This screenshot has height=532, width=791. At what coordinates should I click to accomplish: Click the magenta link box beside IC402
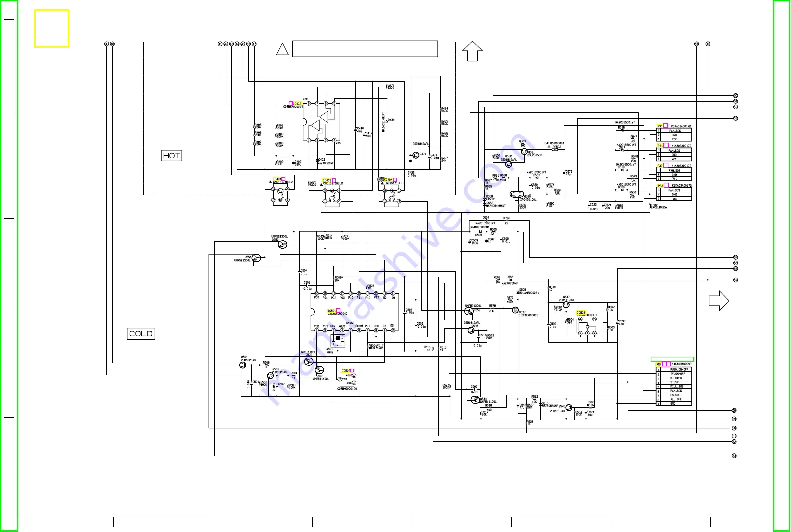(290, 104)
